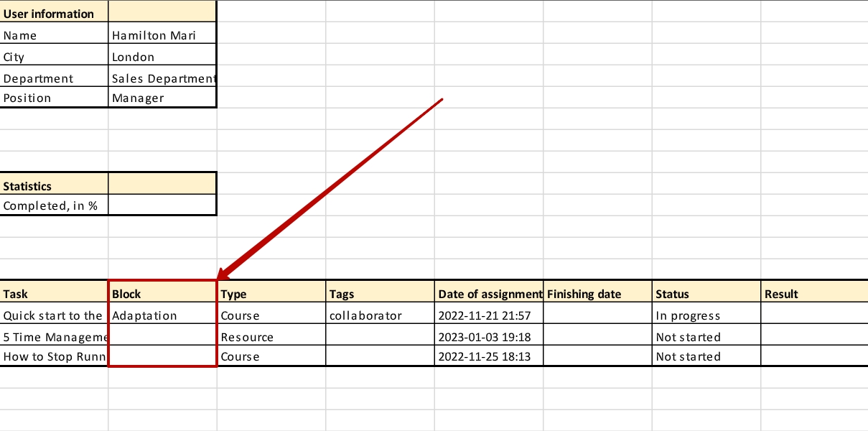Click the "2022-11-21 21:57" assignment date
Image resolution: width=868 pixels, height=431 pixels.
tap(489, 314)
